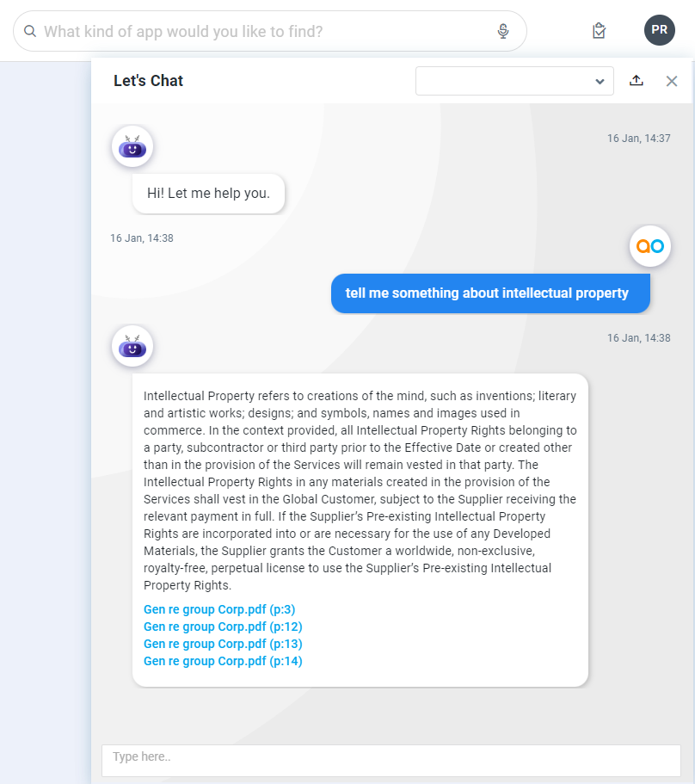Image resolution: width=695 pixels, height=784 pixels.
Task: Click the bot avatar above the greeting
Action: click(132, 147)
